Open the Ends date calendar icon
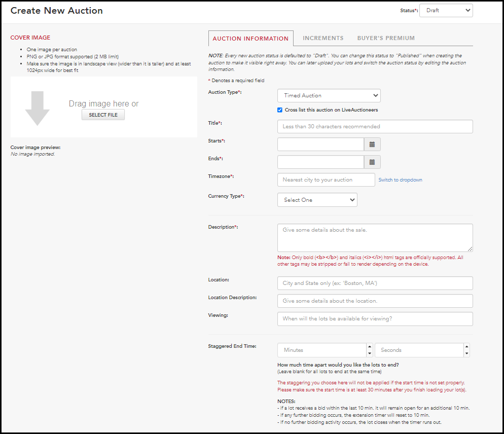Viewport: 504px width, 434px height. [372, 162]
